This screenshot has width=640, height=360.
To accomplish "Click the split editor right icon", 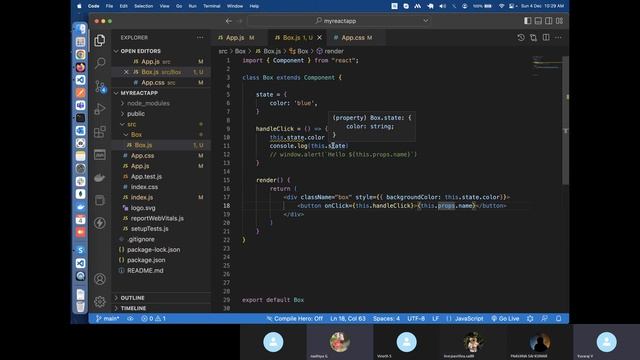I will click(x=546, y=38).
